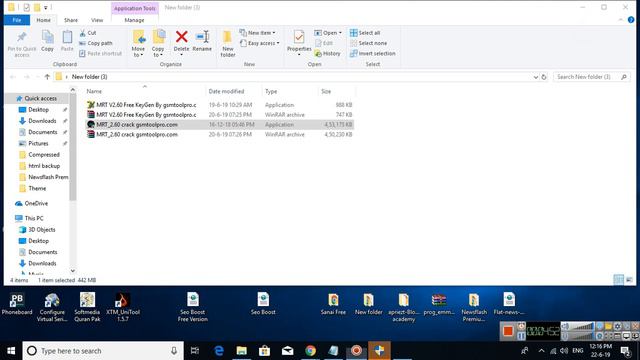This screenshot has width=640, height=360.
Task: Toggle the Properties checkmark in the title bar toolbar
Action: pos(27,7)
